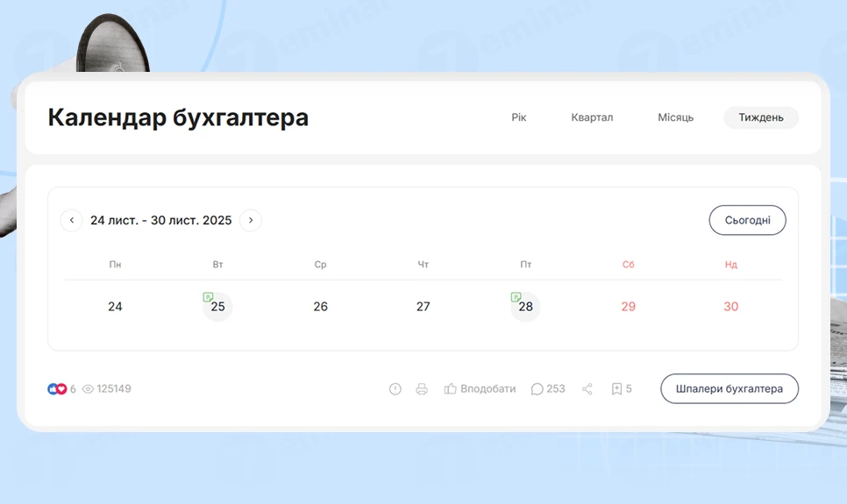Viewport: 847px width, 504px height.
Task: Click the share icon
Action: tap(587, 389)
